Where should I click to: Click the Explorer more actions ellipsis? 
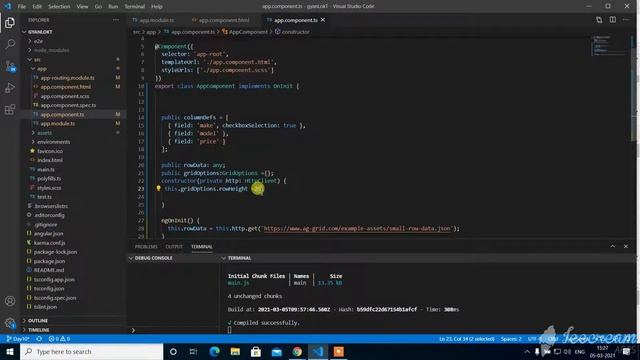coord(116,20)
